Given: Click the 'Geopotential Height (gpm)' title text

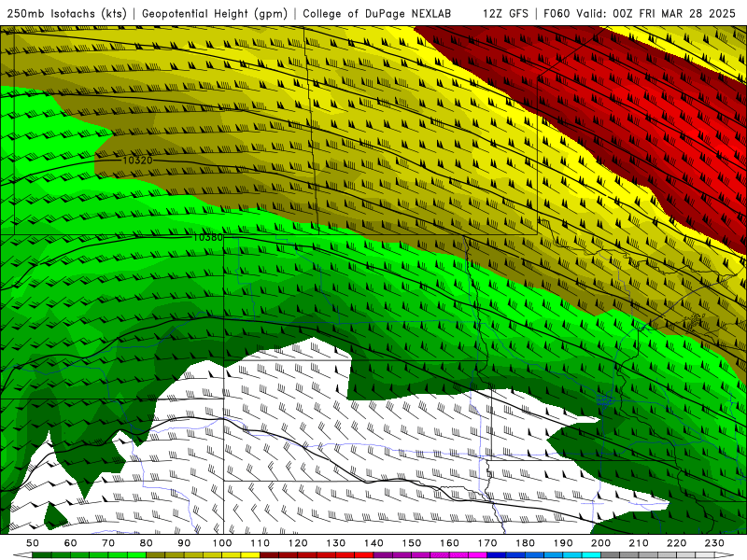Looking at the screenshot, I should click(x=215, y=13).
